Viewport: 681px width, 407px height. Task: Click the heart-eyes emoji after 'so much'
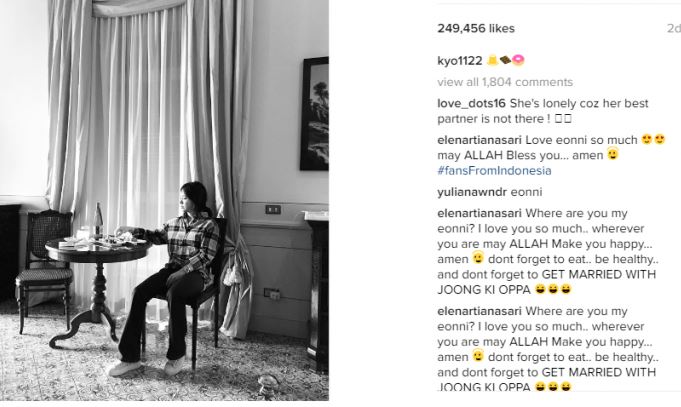point(653,139)
